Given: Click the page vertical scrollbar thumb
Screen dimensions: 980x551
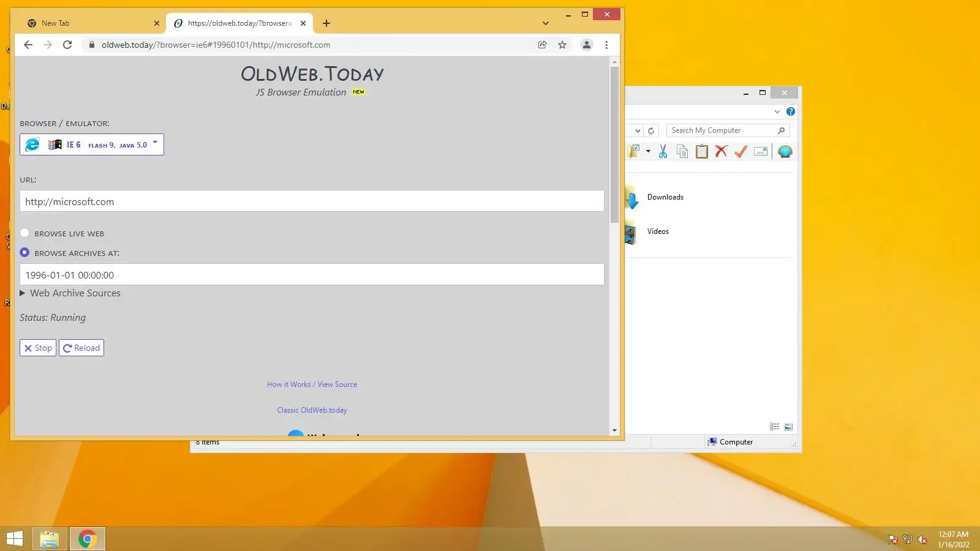Looking at the screenshot, I should pyautogui.click(x=614, y=144).
